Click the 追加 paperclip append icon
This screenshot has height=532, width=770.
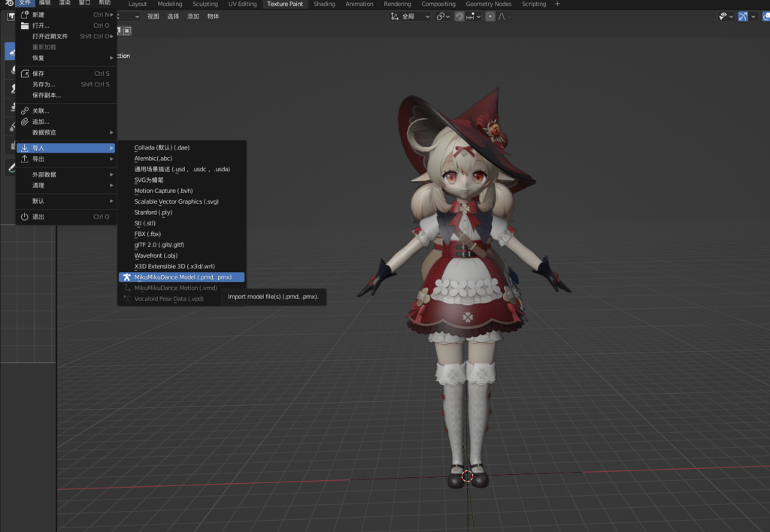(25, 122)
